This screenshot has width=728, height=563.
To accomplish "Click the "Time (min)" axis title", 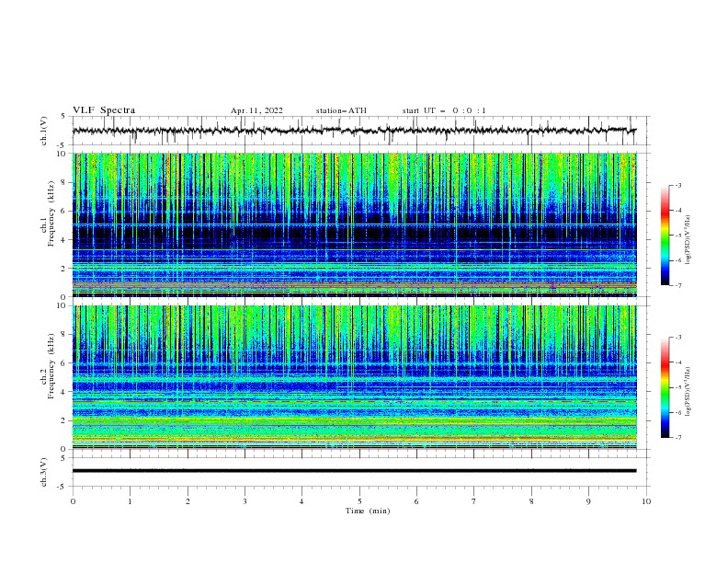I will coord(368,511).
